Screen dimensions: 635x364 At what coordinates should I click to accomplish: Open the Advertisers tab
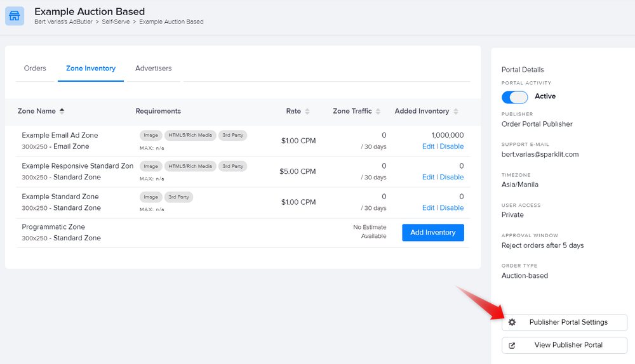click(x=153, y=68)
